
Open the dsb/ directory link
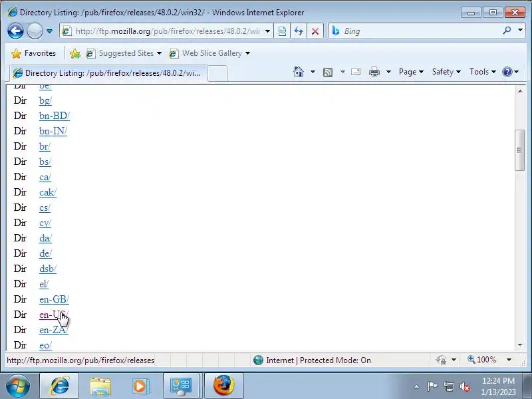pyautogui.click(x=48, y=269)
